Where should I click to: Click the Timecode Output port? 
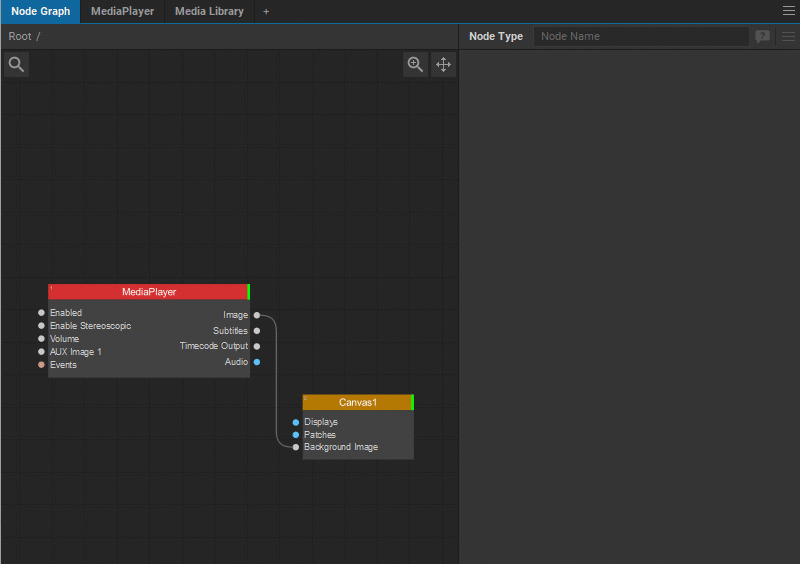257,346
